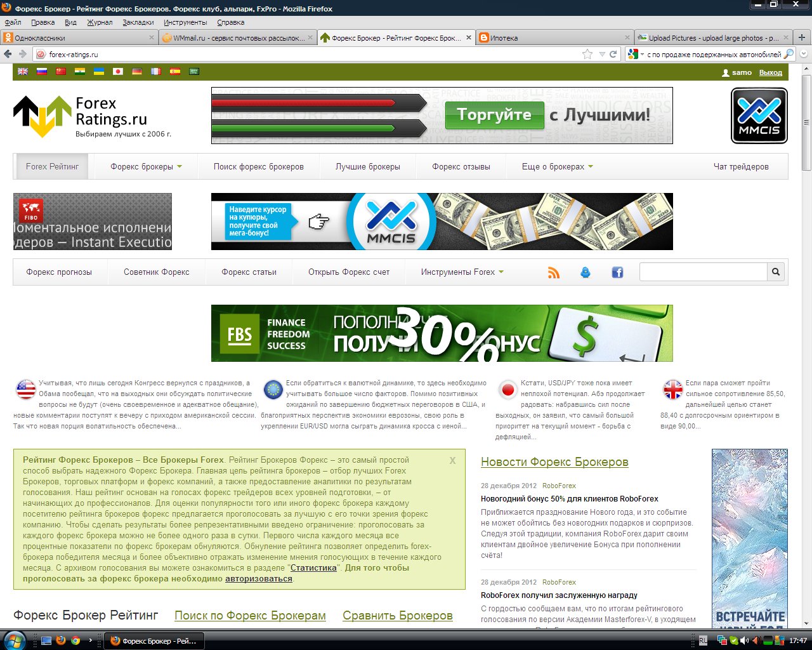This screenshot has width=812, height=650.
Task: Launch Firefox from quick launch
Action: [61, 640]
